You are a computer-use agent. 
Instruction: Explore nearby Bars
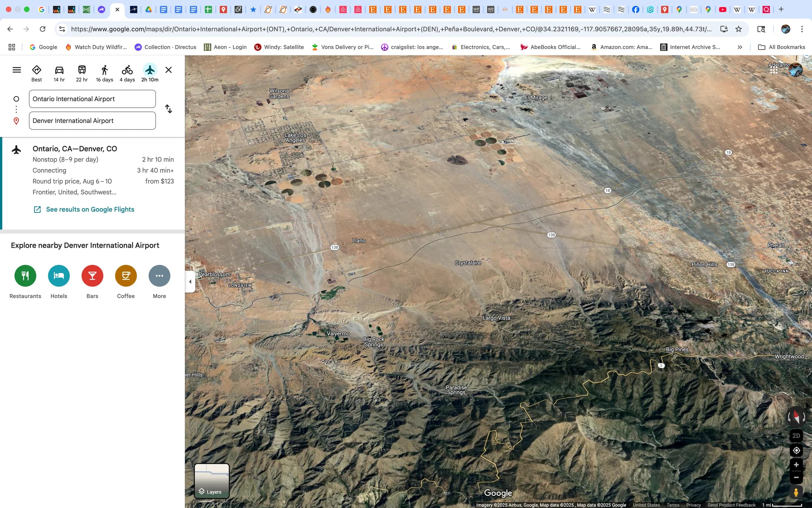point(92,282)
